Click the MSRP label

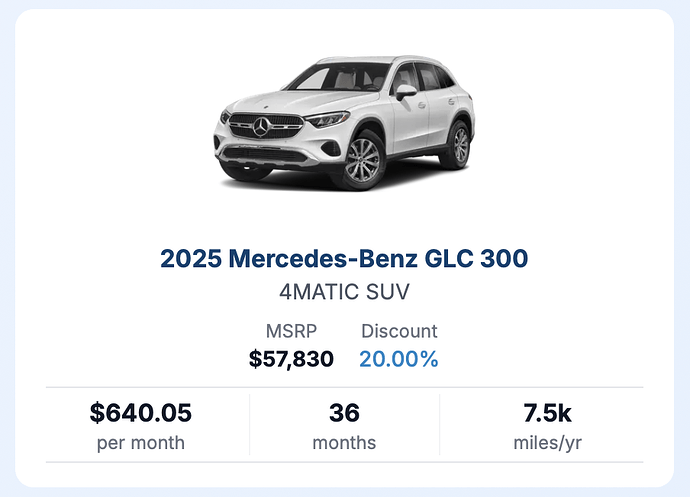click(291, 331)
